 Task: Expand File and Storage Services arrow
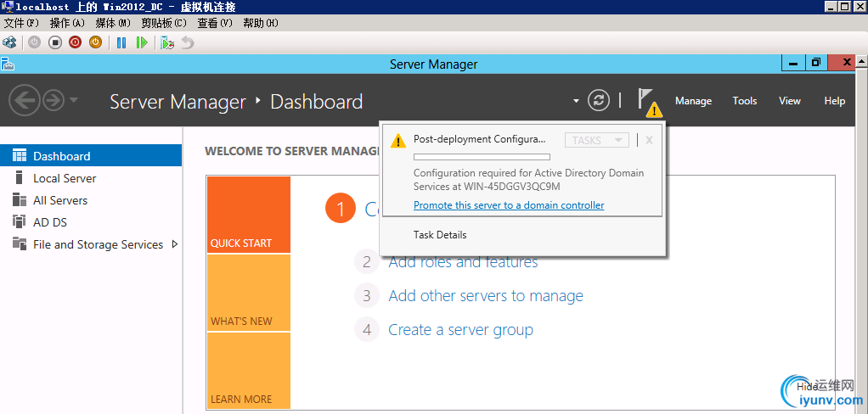point(175,243)
